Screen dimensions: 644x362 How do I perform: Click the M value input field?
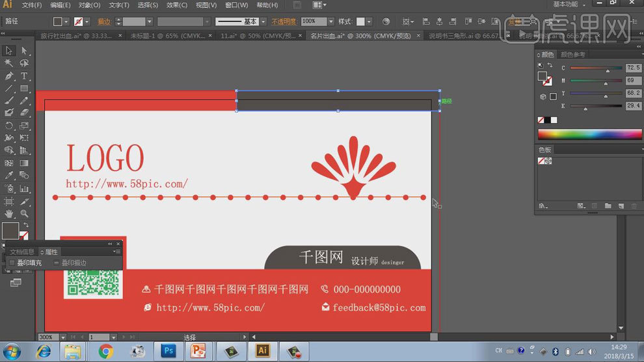point(633,80)
